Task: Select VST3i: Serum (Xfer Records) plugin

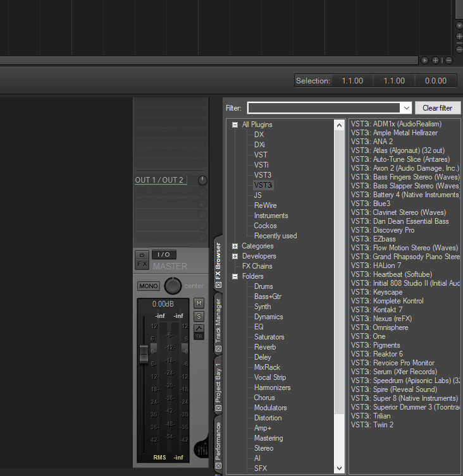Action: 394,372
